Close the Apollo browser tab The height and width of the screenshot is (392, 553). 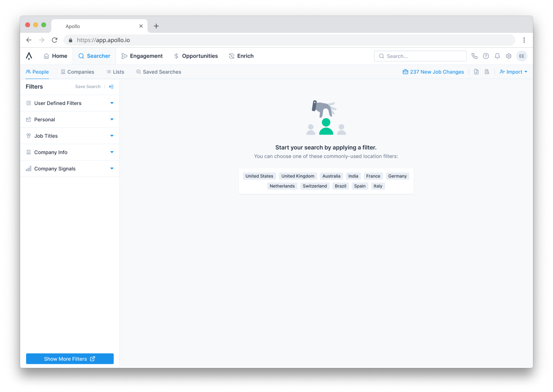[141, 26]
